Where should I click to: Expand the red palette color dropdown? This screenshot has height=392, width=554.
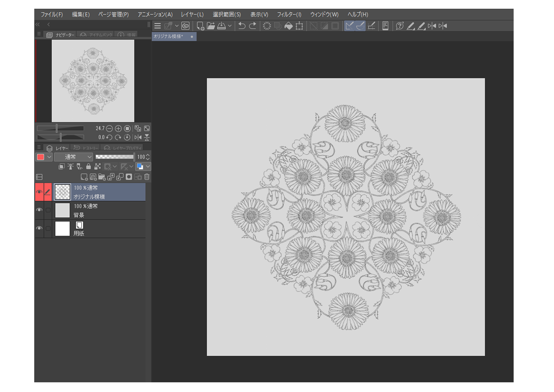click(49, 157)
